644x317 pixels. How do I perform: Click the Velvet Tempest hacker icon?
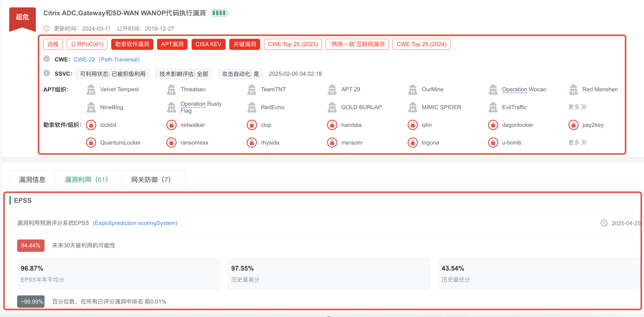click(91, 90)
